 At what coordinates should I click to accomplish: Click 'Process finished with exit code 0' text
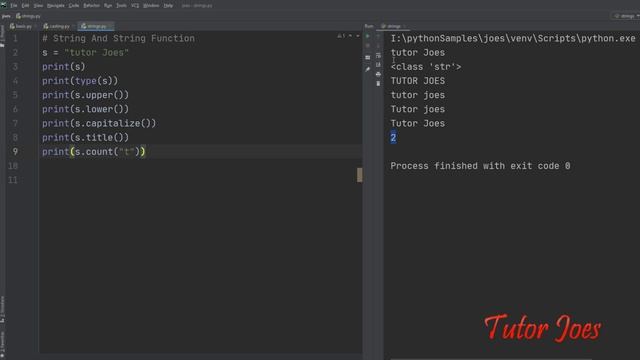tap(480, 166)
